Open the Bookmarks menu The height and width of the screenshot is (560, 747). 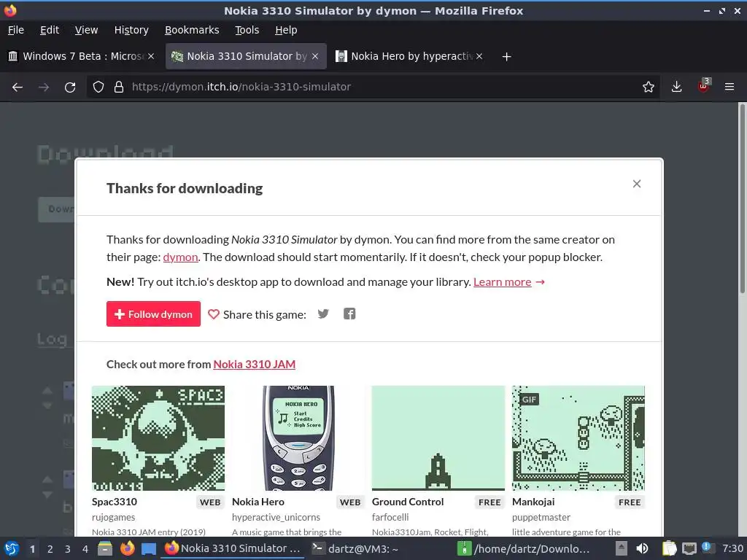click(192, 30)
